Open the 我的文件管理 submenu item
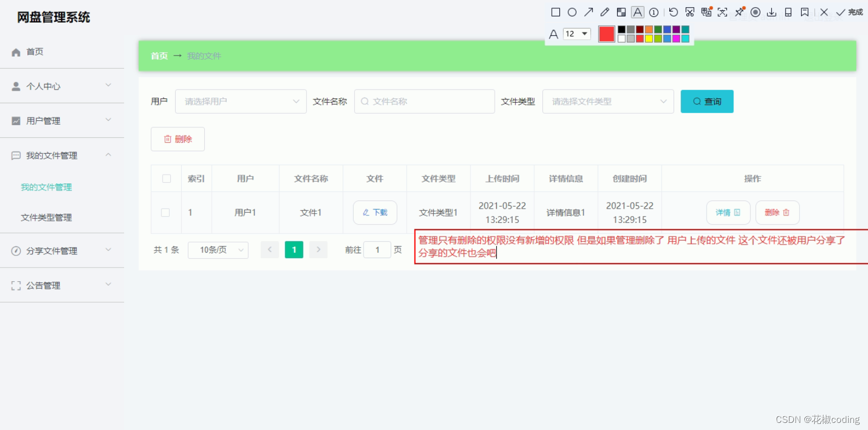Screen dimensions: 868x430 [46, 187]
